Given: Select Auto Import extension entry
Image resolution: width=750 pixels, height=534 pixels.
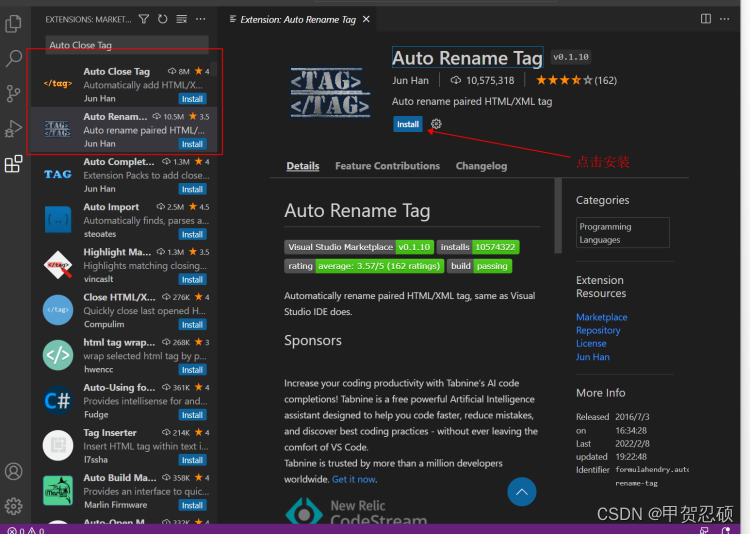Looking at the screenshot, I should [x=124, y=220].
